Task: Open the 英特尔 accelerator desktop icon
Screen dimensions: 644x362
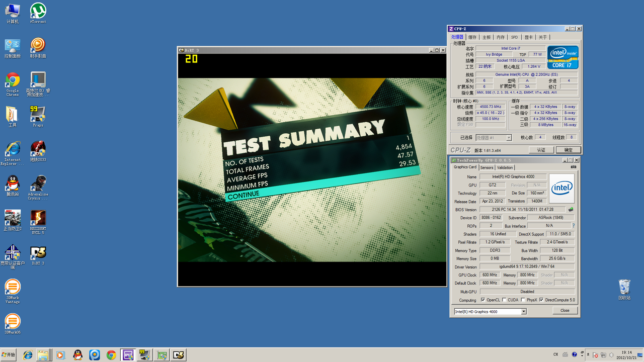Action: tap(38, 83)
